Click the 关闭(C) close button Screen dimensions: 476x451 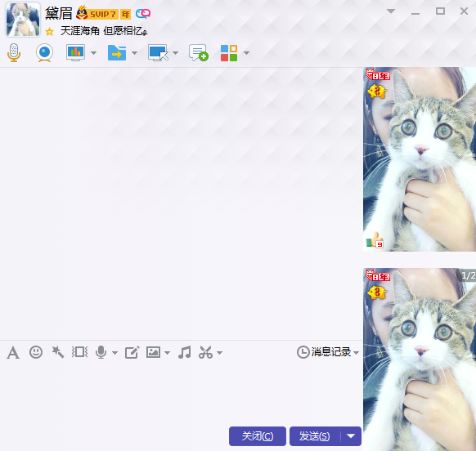point(258,436)
